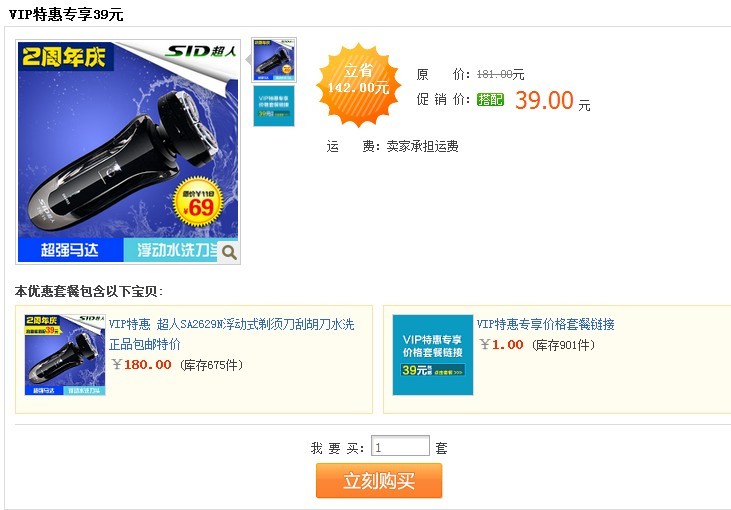Click the VIP特惠专享39元 page heading
The width and height of the screenshot is (731, 510).
pos(66,14)
